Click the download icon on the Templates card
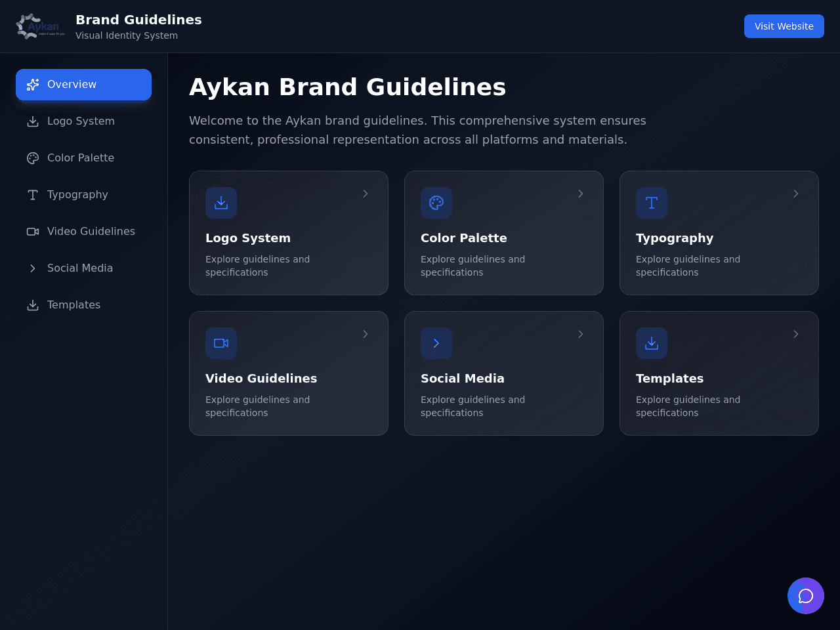This screenshot has height=630, width=840. (x=652, y=343)
